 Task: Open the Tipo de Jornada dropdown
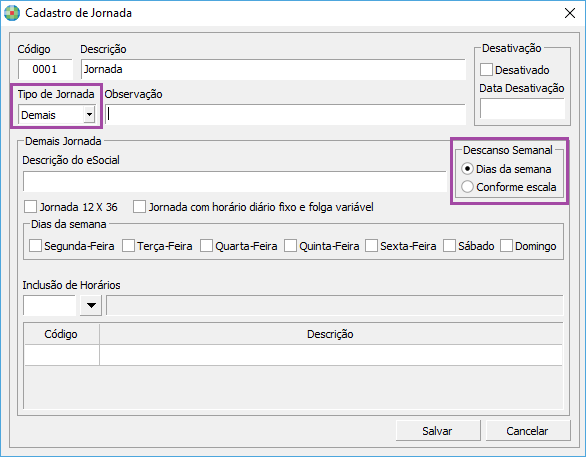(89, 115)
